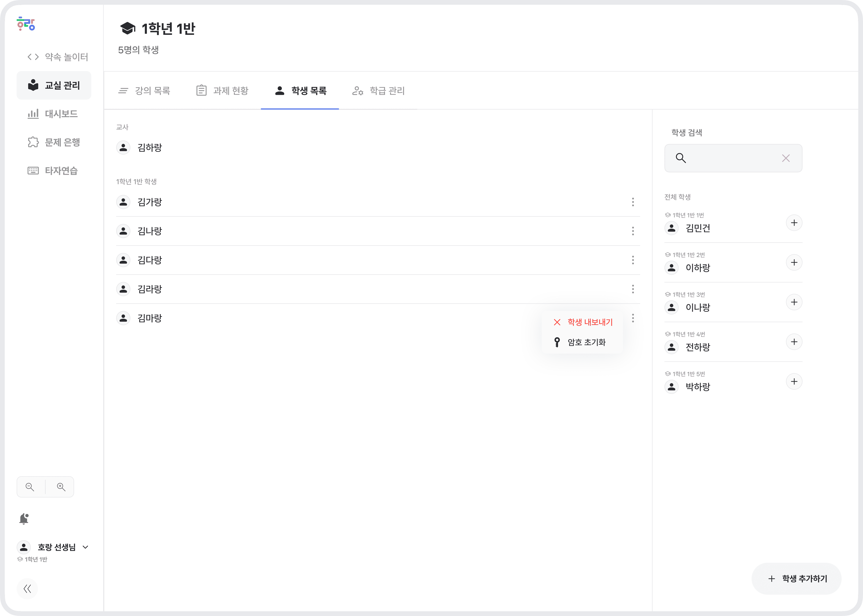
Task: Open the 과제 현황 tab
Action: click(x=222, y=91)
